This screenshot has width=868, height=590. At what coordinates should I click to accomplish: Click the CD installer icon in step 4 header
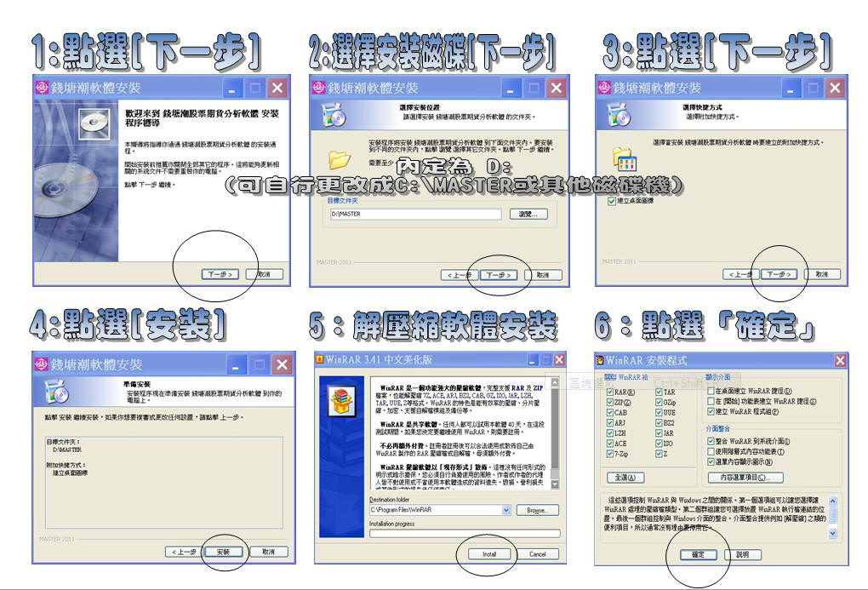54,391
